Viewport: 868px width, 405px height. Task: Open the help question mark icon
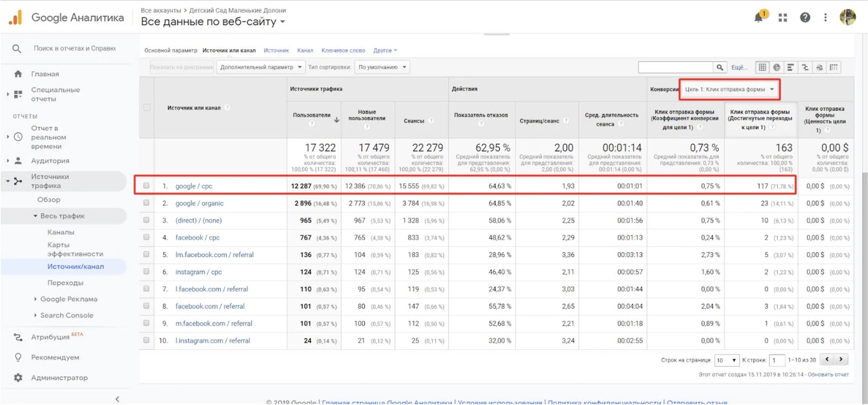[805, 17]
